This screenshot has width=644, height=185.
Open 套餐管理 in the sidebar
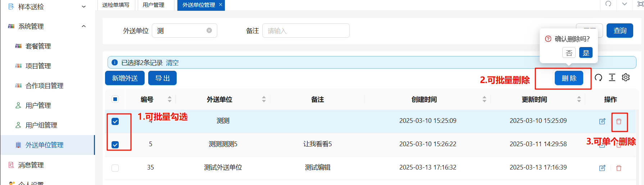tap(38, 46)
